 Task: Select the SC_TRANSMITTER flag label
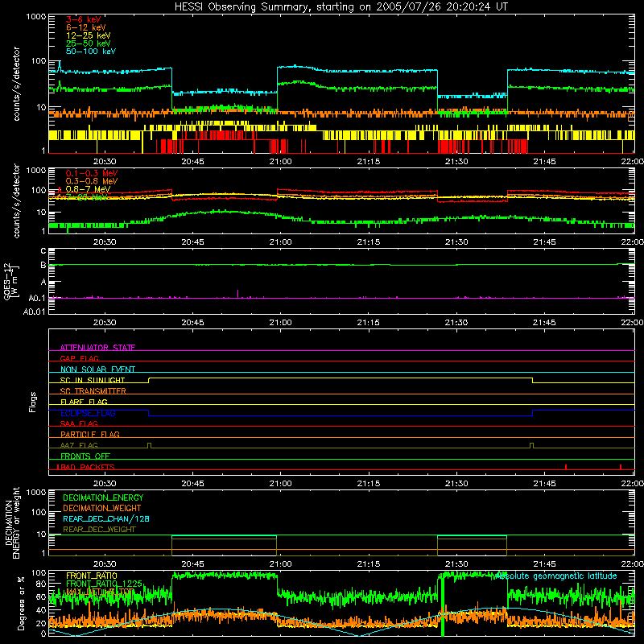93,390
